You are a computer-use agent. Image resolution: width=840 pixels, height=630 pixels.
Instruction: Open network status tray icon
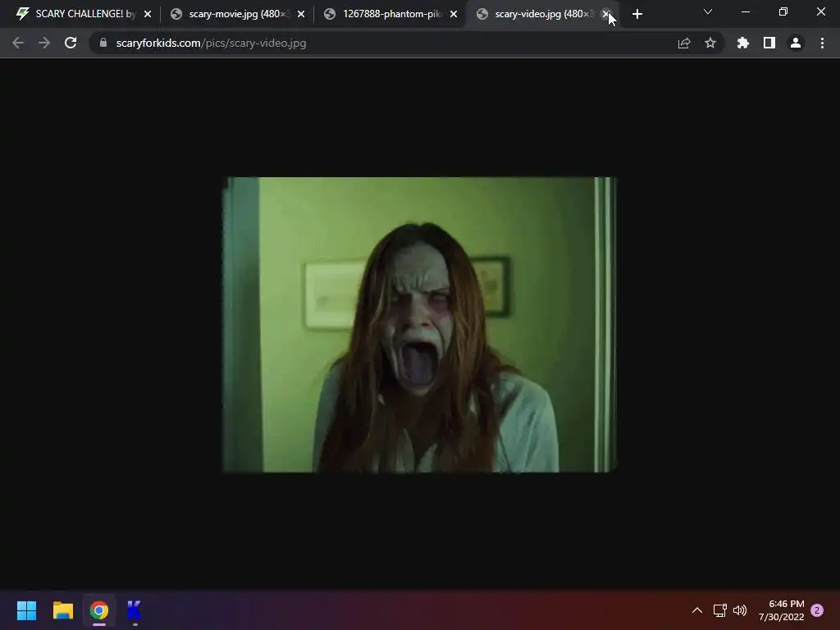pyautogui.click(x=719, y=610)
